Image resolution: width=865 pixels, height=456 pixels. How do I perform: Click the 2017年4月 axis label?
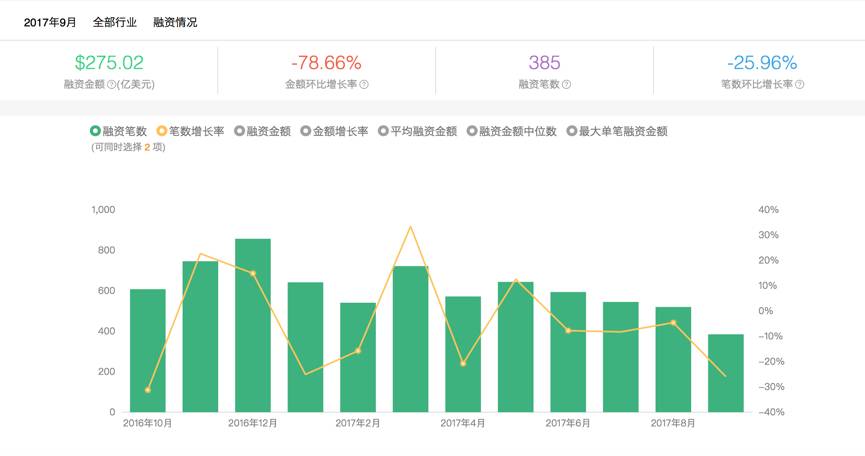coord(463,423)
